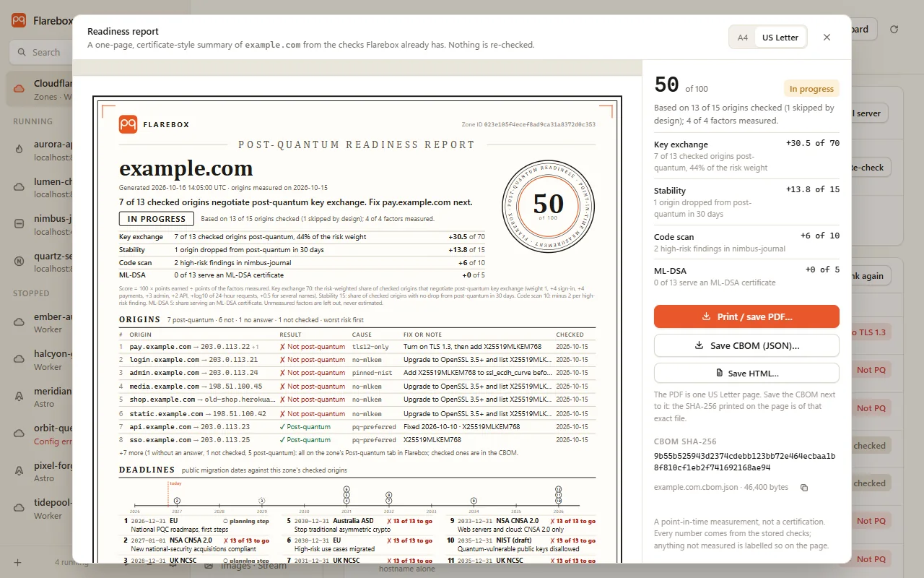Screen dimensions: 924x578
Task: Click the Astro icon beside meridian
Action: [x=19, y=397]
